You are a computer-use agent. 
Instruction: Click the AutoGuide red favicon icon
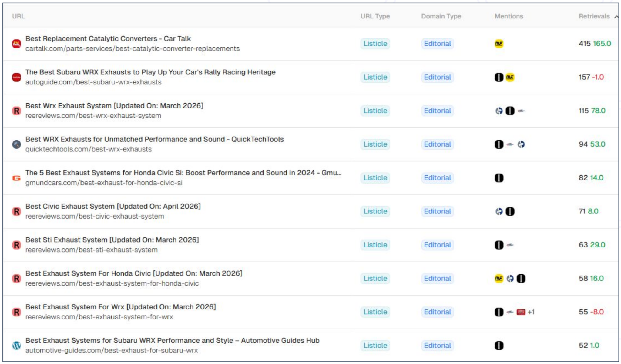click(16, 77)
